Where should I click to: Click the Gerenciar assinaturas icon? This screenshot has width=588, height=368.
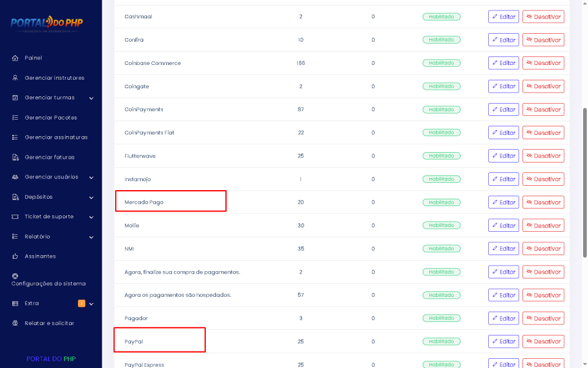coord(15,137)
